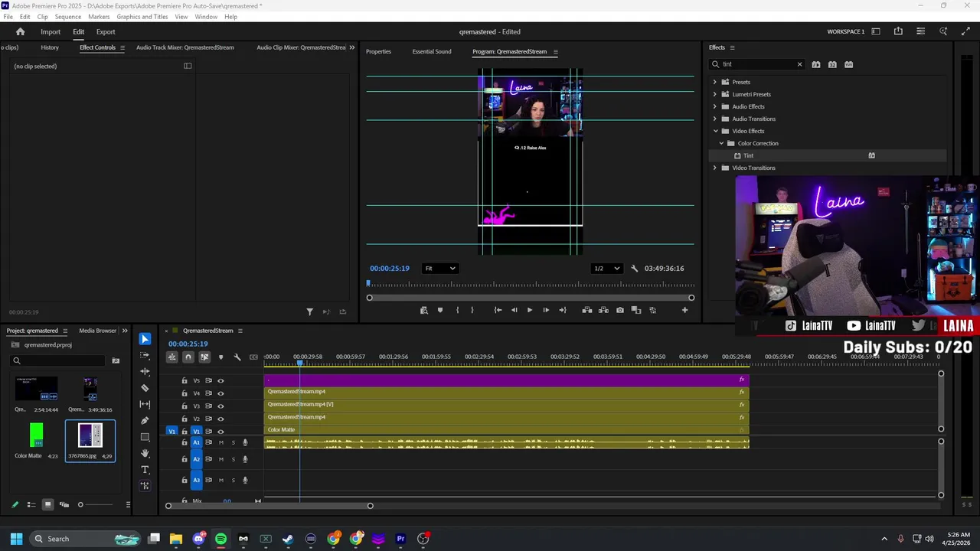980x551 pixels.
Task: Select the Ripple Edit tool
Action: pos(145,372)
